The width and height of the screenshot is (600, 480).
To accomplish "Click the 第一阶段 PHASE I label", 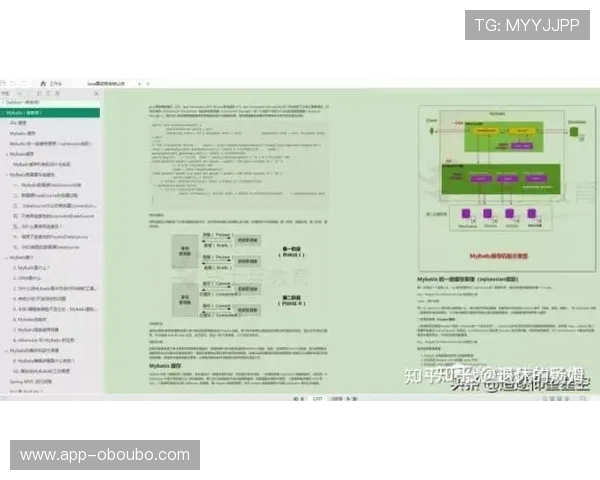I will tap(291, 252).
